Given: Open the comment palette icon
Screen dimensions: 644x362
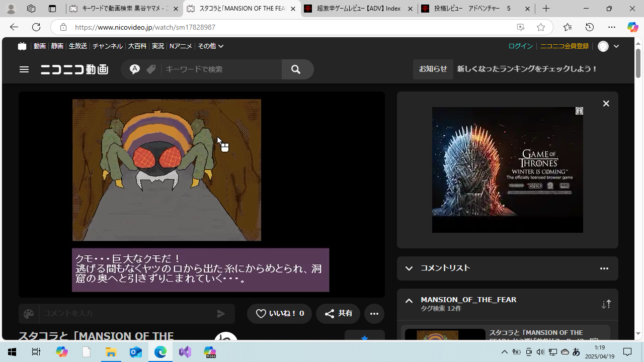Looking at the screenshot, I should coord(29,314).
